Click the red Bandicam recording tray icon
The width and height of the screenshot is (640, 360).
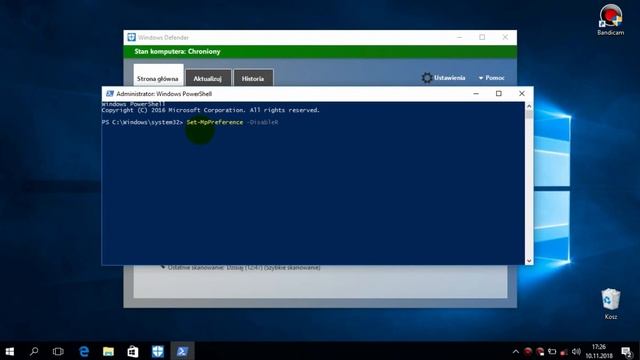pyautogui.click(x=528, y=352)
